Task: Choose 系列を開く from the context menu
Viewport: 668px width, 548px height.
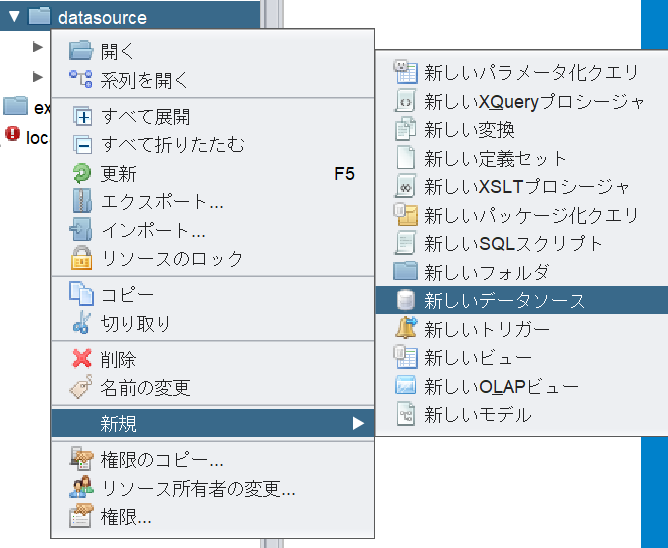Action: click(x=213, y=80)
